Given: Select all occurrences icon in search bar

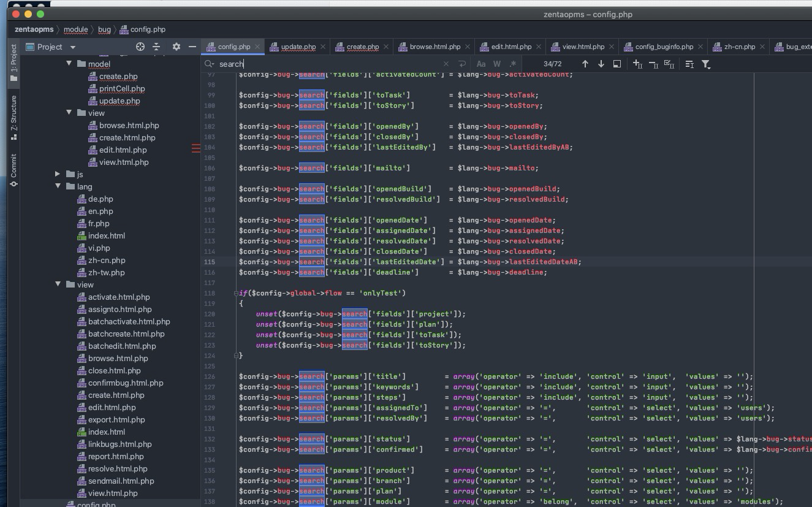Looking at the screenshot, I should pyautogui.click(x=669, y=64).
